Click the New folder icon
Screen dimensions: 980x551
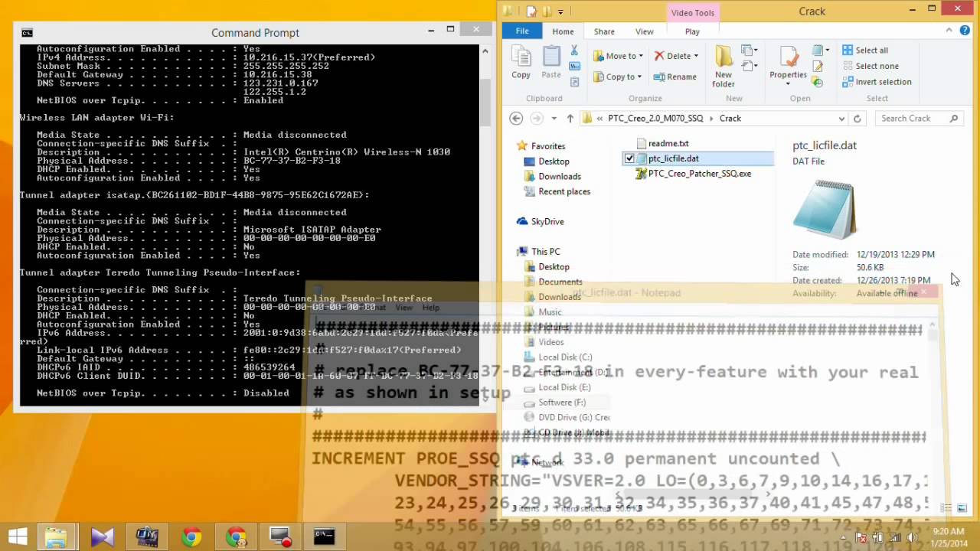tap(724, 65)
